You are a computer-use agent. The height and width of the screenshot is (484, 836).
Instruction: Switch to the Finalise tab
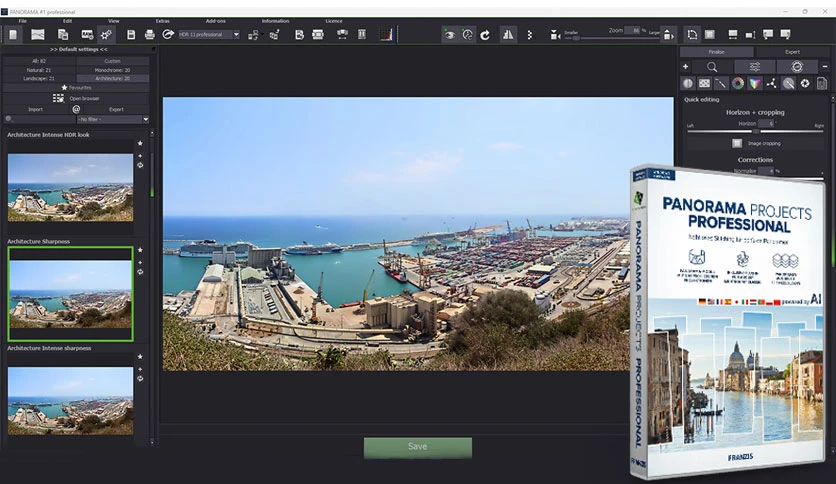tap(717, 52)
